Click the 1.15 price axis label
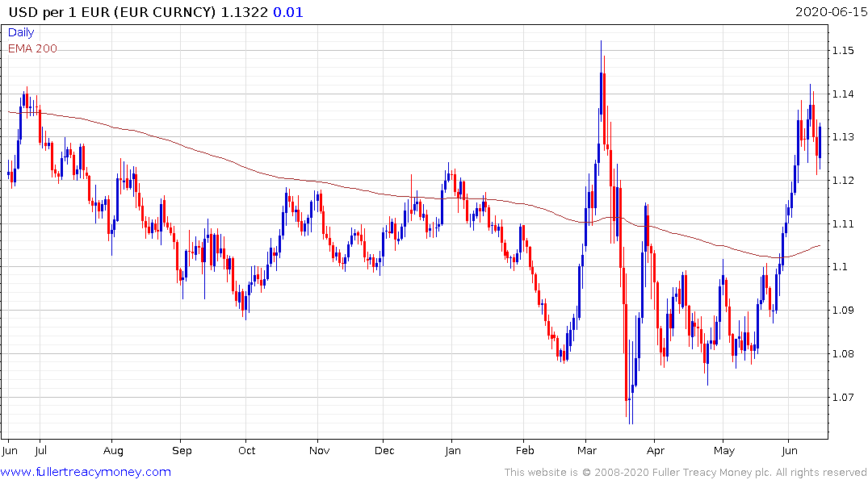The width and height of the screenshot is (868, 484). point(843,50)
